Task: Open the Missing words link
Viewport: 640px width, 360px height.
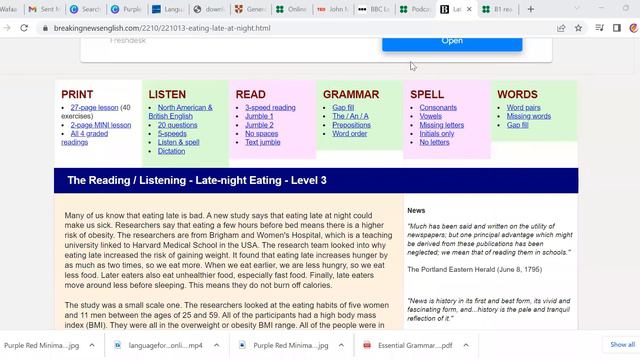Action: (529, 116)
